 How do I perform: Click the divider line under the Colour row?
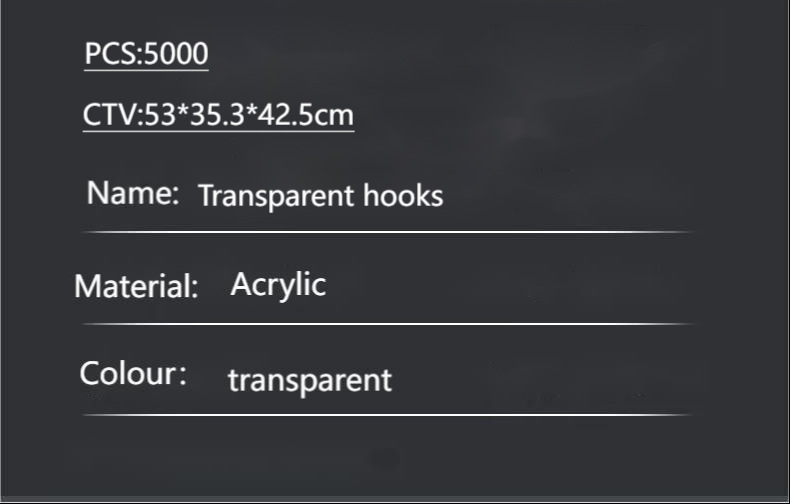point(388,414)
